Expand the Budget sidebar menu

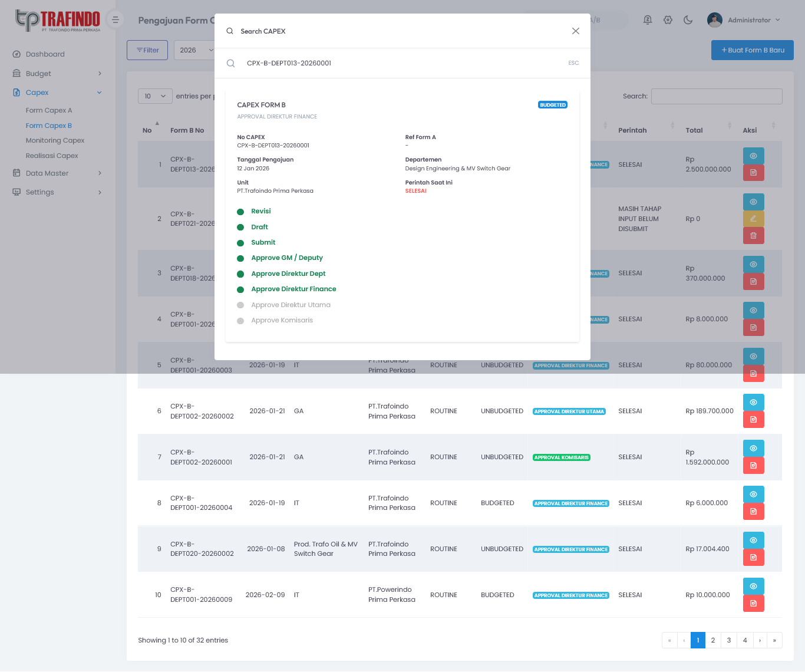pyautogui.click(x=57, y=74)
